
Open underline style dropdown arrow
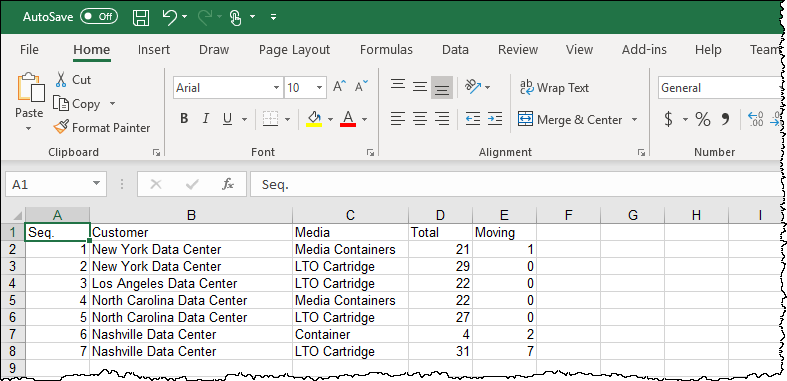point(244,119)
